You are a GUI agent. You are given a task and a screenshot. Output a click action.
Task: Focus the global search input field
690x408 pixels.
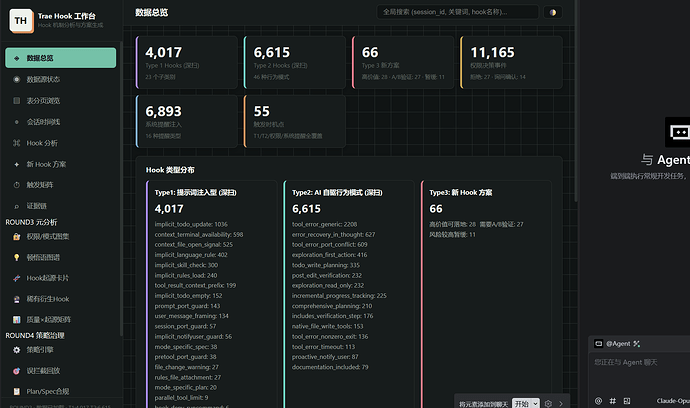458,12
